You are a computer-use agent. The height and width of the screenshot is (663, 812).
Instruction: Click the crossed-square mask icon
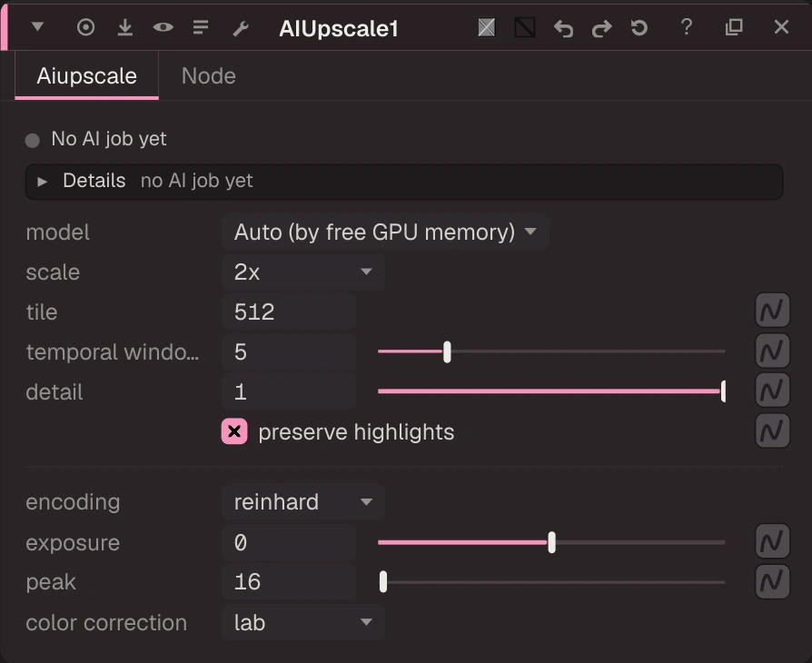pyautogui.click(x=486, y=27)
